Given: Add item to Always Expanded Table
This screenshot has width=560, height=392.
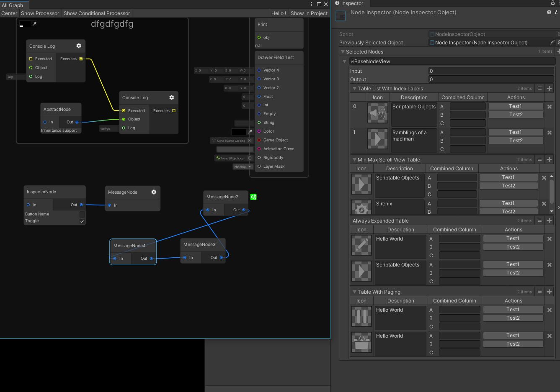Looking at the screenshot, I should tap(550, 220).
